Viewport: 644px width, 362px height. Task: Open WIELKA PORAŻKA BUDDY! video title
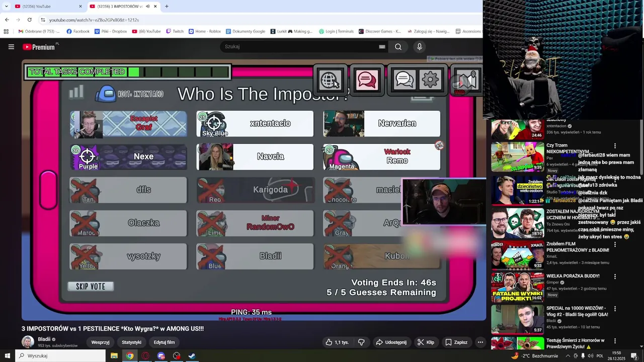pyautogui.click(x=573, y=276)
